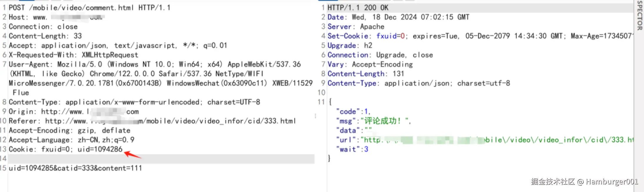
Task: Click the request body uid=1094285 parameter line
Action: pyautogui.click(x=75, y=168)
